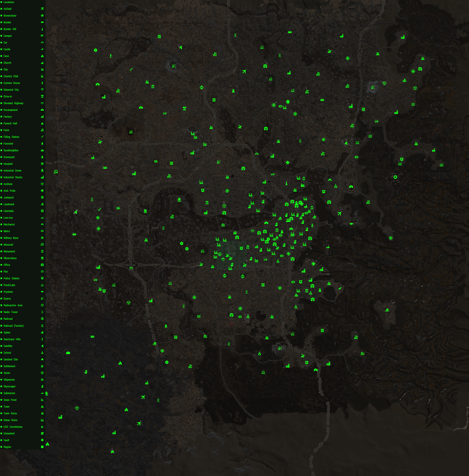Select the Swan Pond marker on the map
This screenshot has width=469, height=476.
click(274, 239)
